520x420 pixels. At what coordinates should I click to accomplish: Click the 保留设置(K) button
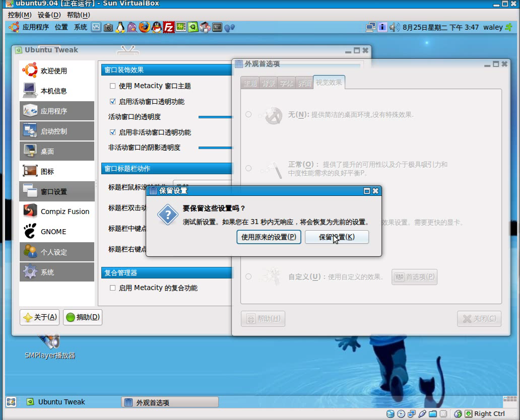(x=337, y=237)
